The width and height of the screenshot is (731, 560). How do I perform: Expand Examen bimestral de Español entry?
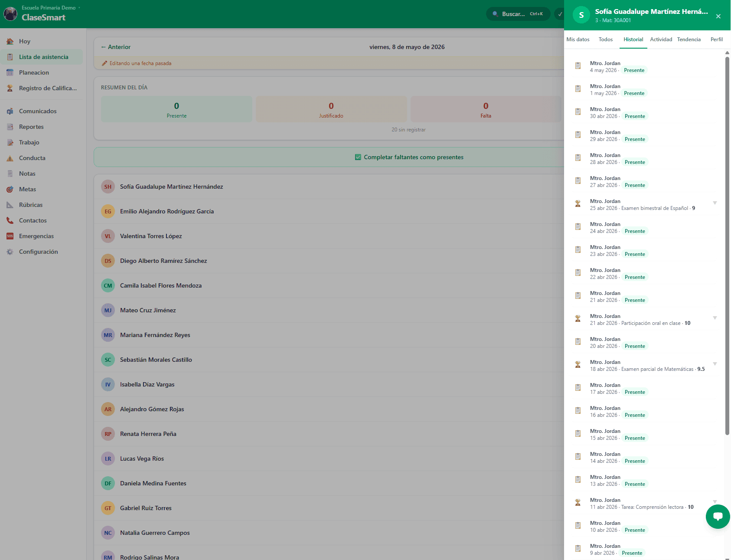[x=715, y=203]
